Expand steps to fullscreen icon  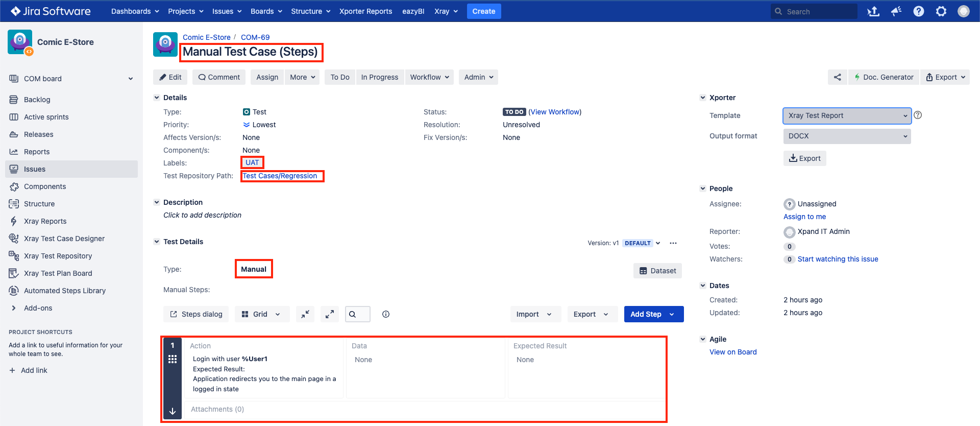[x=330, y=314]
